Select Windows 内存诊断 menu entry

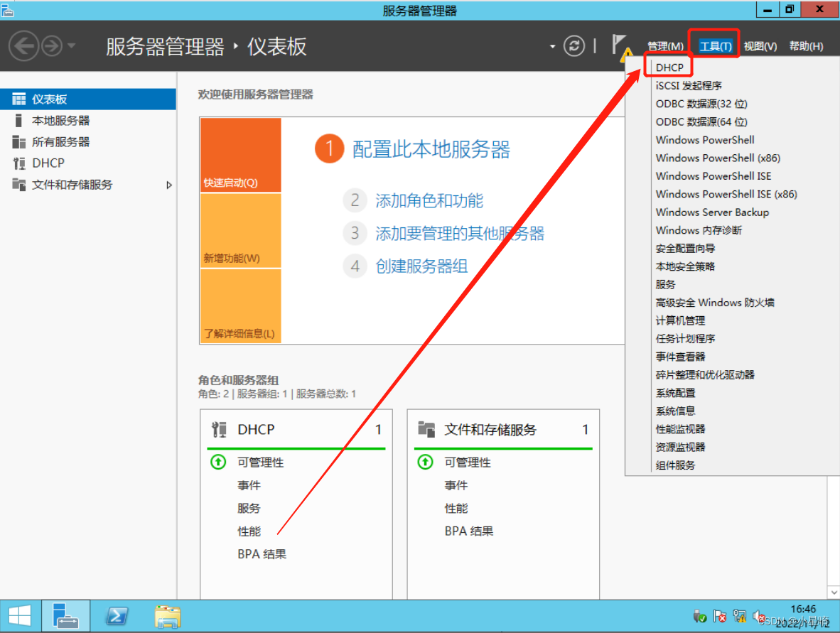699,230
